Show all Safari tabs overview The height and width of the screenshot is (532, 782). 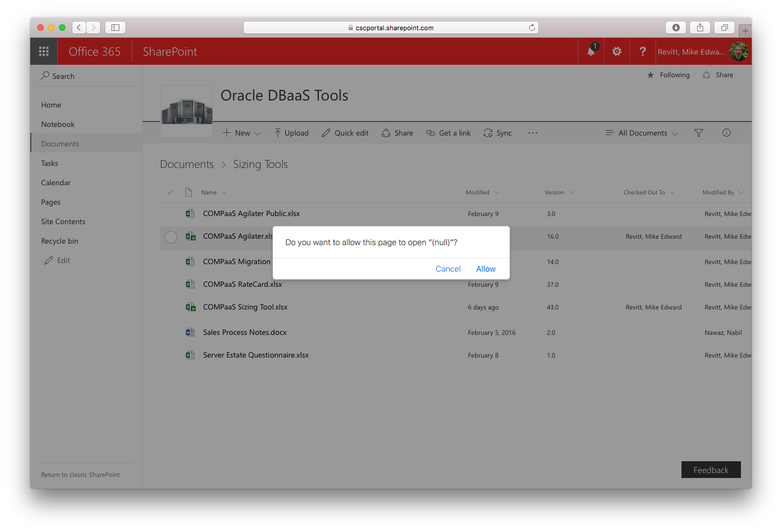[x=725, y=28]
